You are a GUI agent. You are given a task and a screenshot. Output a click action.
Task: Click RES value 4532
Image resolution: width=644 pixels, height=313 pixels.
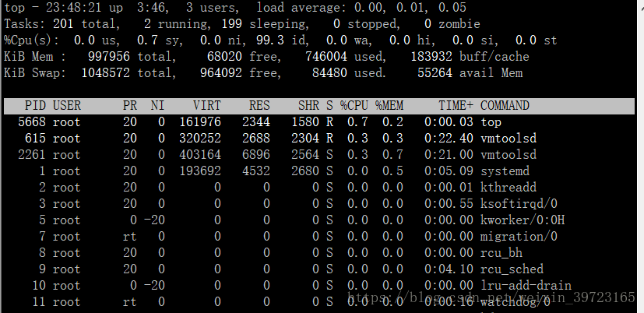click(x=256, y=171)
